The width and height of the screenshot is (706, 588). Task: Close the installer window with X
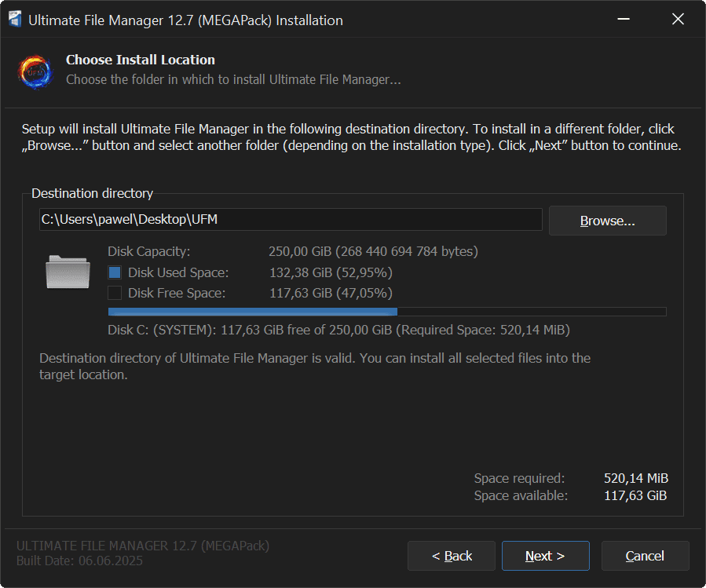[x=678, y=20]
